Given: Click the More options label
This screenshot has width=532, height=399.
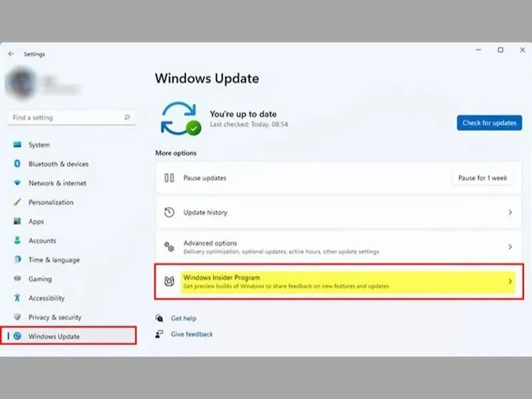Looking at the screenshot, I should coord(176,153).
